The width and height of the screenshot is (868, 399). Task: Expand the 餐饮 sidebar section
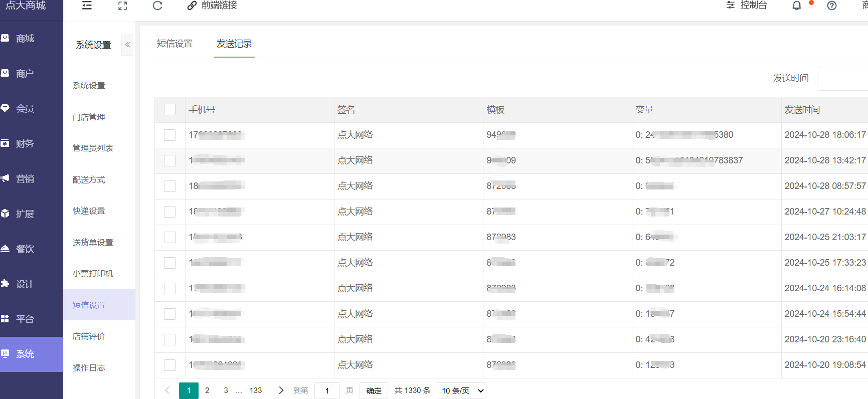(x=25, y=249)
